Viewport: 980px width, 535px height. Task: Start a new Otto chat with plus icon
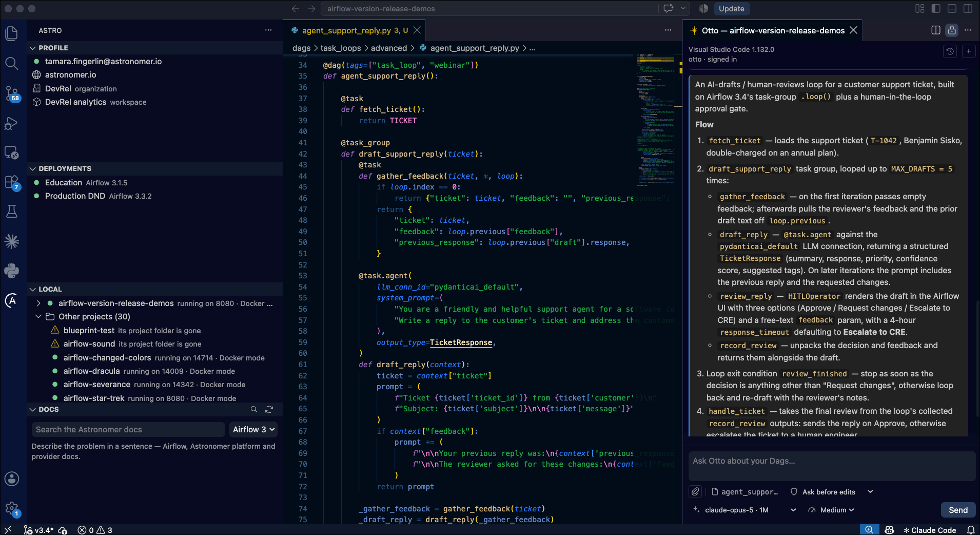pos(968,51)
